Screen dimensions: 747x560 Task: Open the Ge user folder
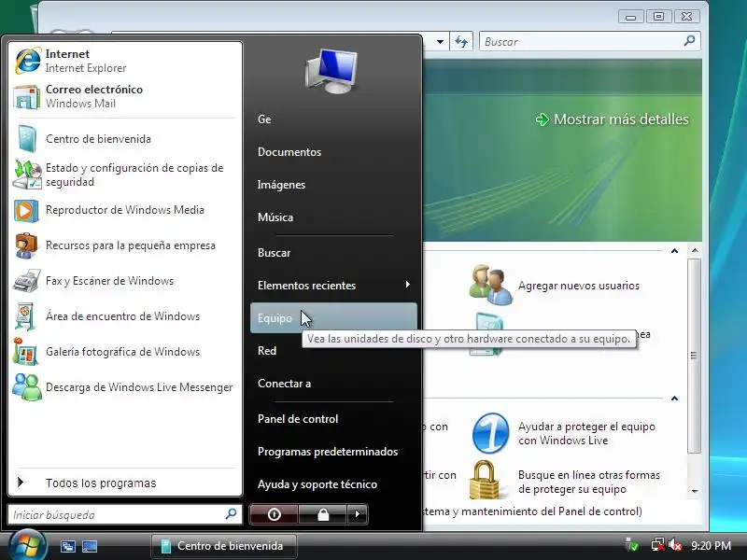[x=333, y=119]
